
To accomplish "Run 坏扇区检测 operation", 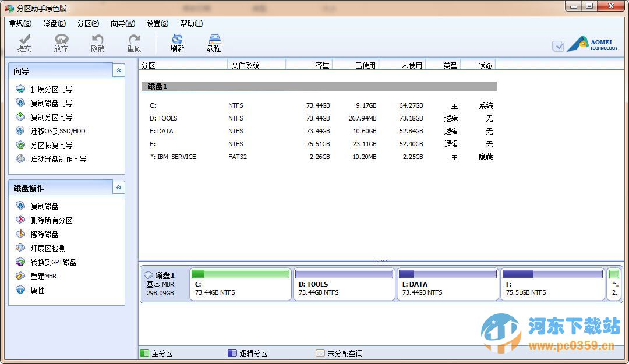I will pyautogui.click(x=48, y=248).
